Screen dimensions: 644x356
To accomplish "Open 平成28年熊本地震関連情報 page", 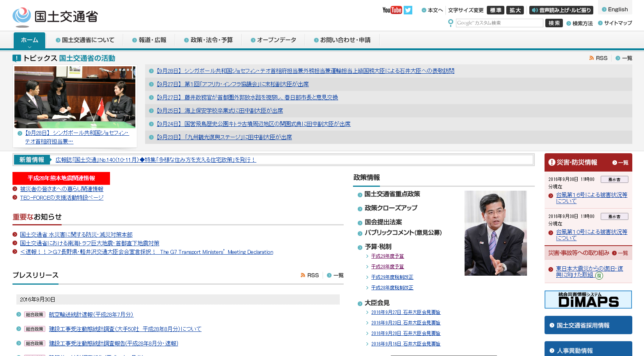I will [61, 178].
